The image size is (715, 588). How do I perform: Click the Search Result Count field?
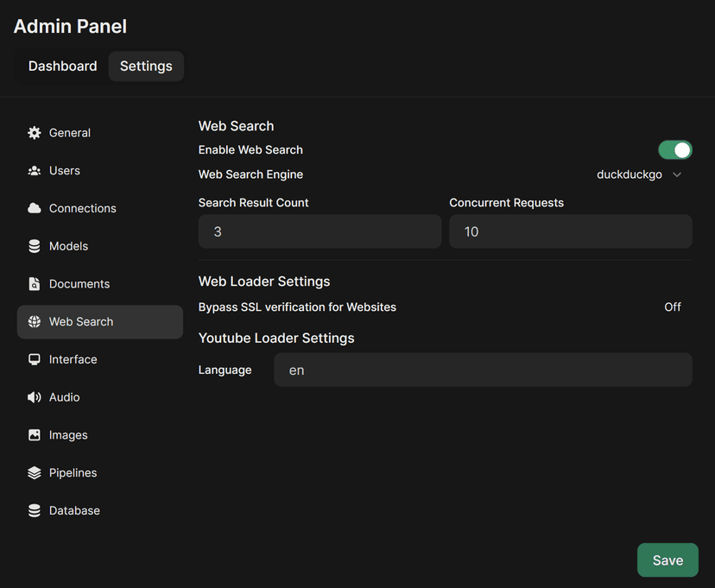pos(320,231)
